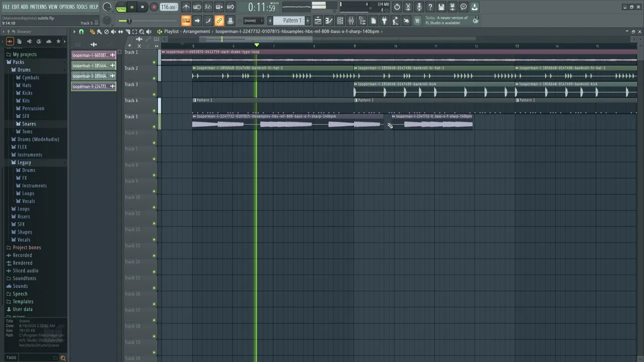644x362 pixels.
Task: Open the mixer view icon
Action: [351, 21]
